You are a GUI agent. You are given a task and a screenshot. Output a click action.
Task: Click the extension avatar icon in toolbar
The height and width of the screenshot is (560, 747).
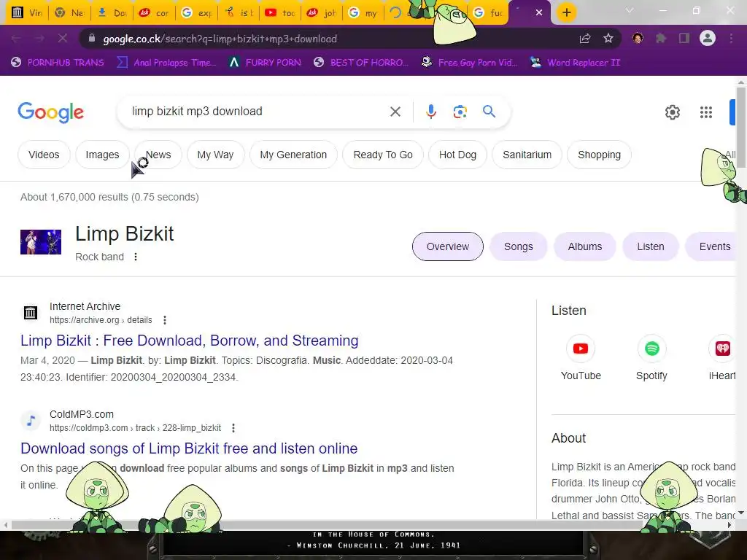click(638, 38)
